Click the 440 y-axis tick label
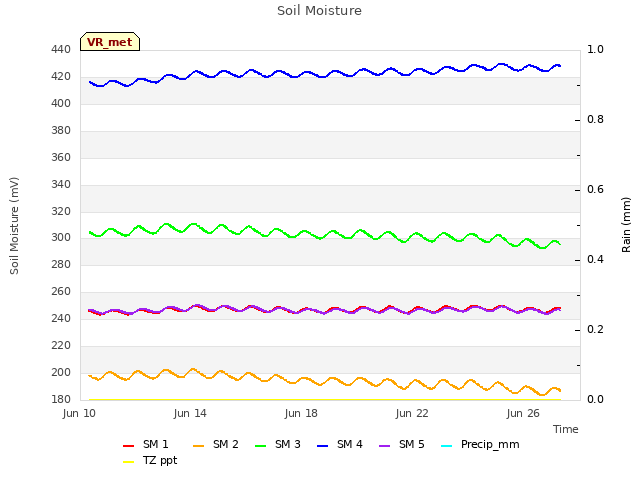 click(61, 50)
